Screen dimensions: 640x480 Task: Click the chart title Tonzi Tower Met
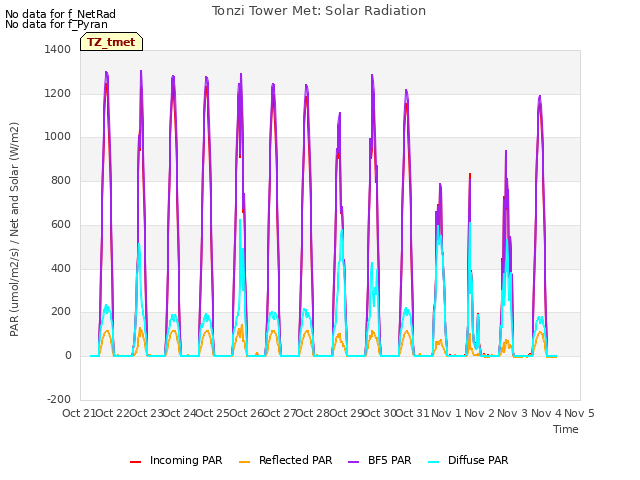(x=319, y=11)
